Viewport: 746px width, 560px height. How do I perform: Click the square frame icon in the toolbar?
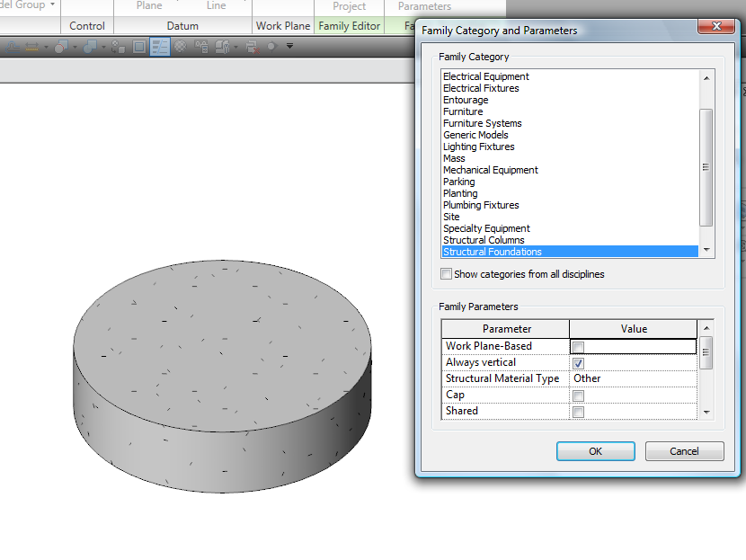pyautogui.click(x=139, y=47)
